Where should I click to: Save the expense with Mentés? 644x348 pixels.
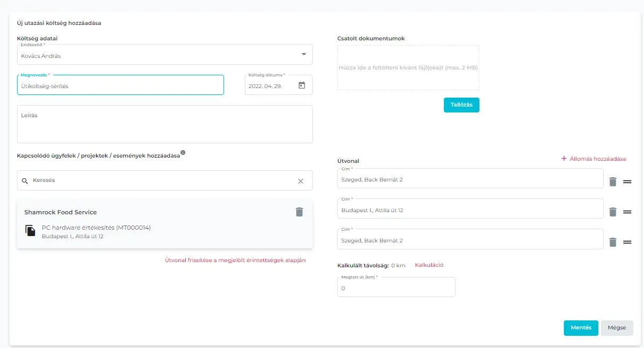pyautogui.click(x=581, y=328)
